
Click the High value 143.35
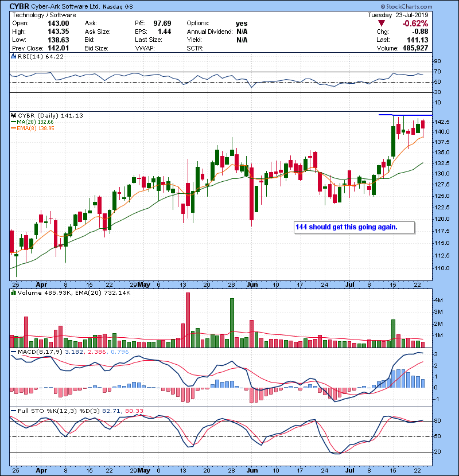point(59,32)
